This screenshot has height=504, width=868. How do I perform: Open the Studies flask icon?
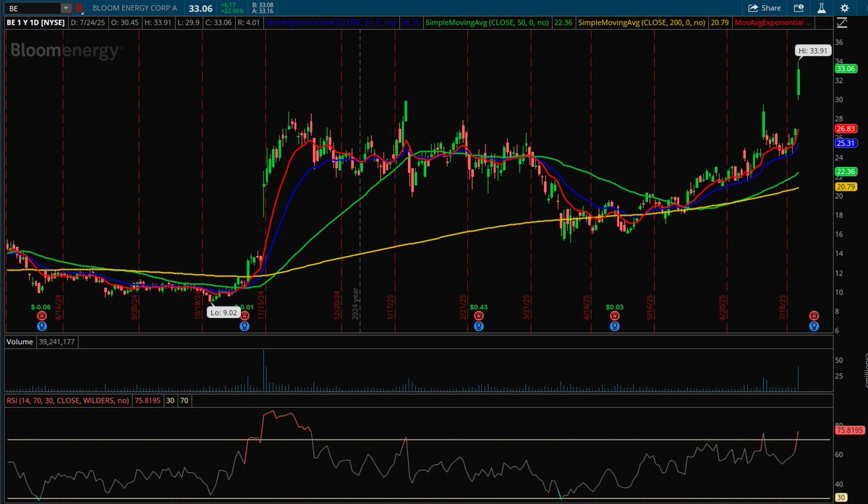point(821,8)
